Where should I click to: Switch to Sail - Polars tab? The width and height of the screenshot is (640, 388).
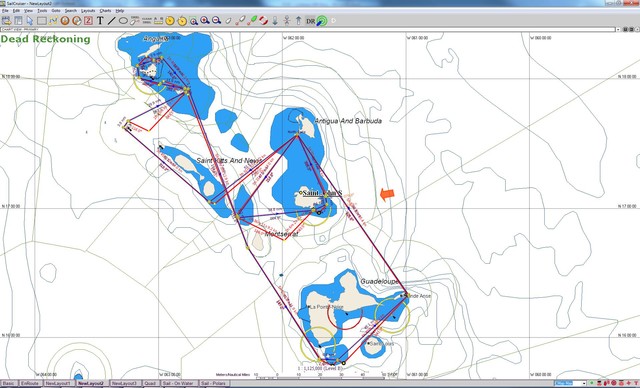214,384
